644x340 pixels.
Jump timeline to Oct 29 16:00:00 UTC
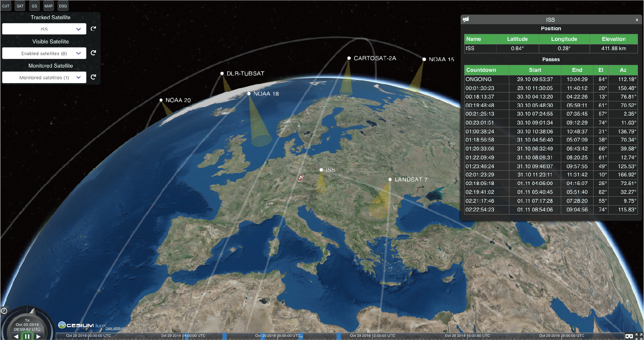point(467,336)
